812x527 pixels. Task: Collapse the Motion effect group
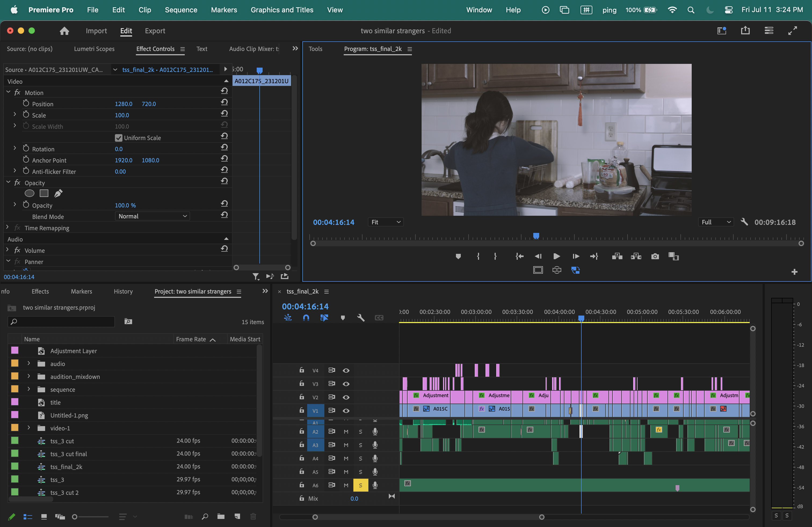click(x=8, y=92)
